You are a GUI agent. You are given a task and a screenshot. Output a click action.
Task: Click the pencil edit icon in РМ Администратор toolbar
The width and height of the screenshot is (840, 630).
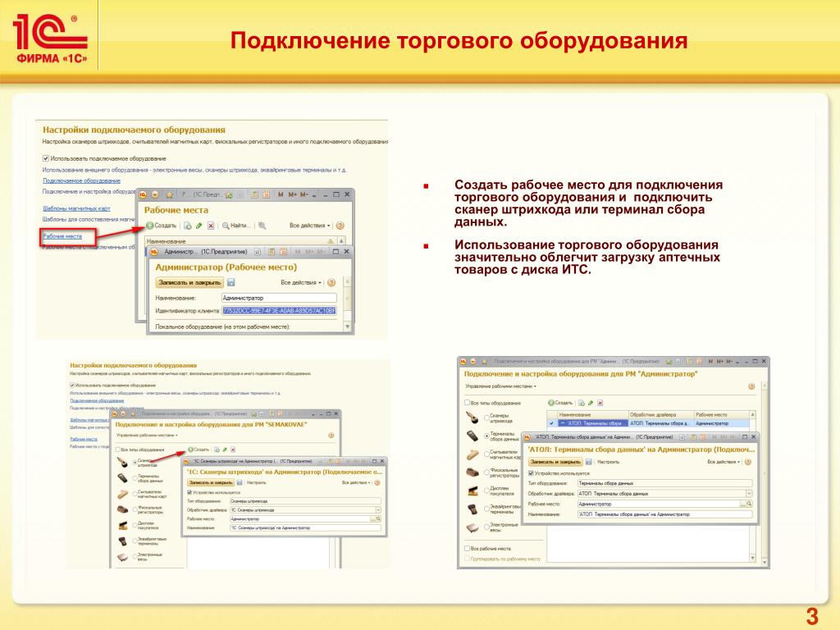coord(591,403)
